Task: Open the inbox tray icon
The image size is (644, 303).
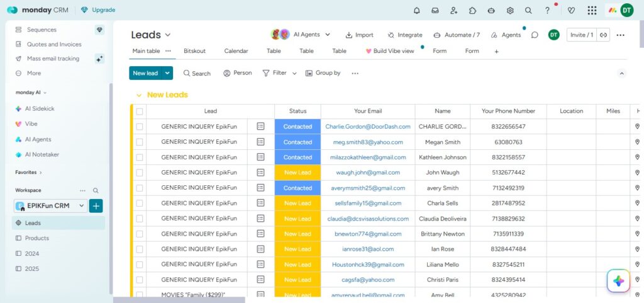Action: pyautogui.click(x=435, y=11)
